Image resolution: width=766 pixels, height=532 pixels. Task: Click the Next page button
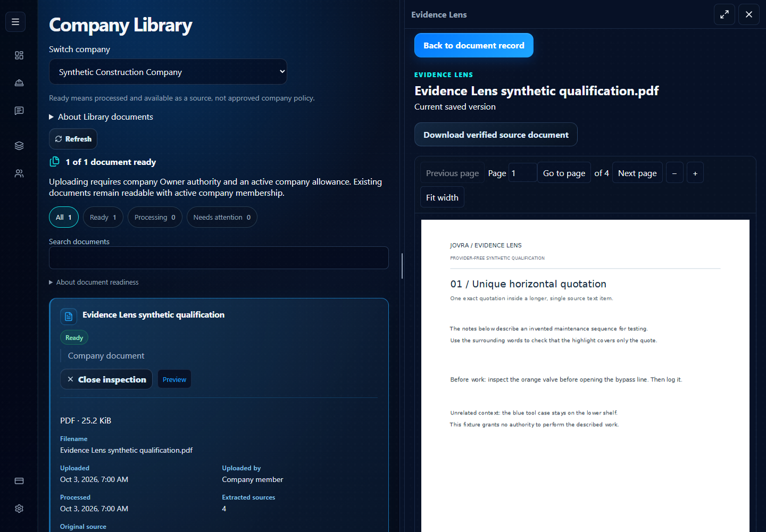[637, 173]
